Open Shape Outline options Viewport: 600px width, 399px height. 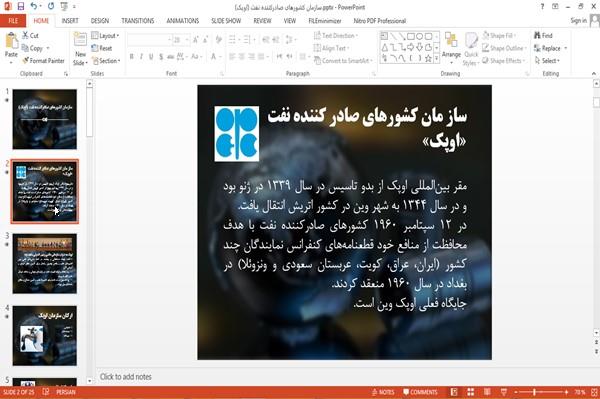[x=505, y=48]
